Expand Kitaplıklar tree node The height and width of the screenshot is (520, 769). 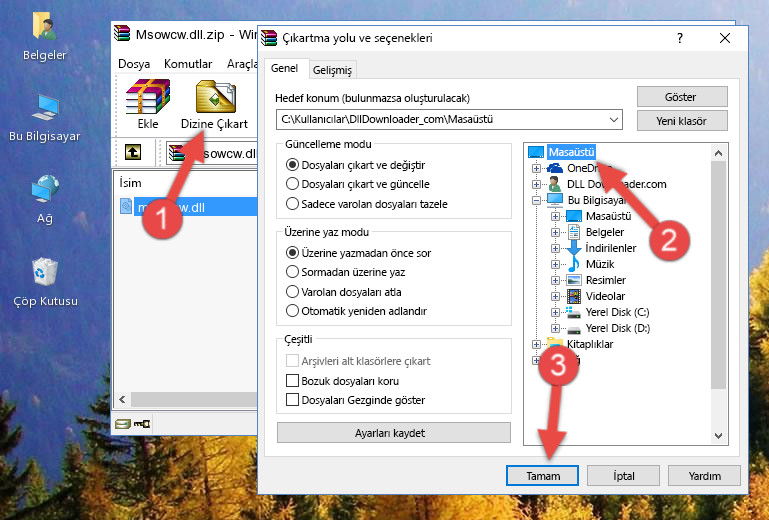[x=536, y=344]
